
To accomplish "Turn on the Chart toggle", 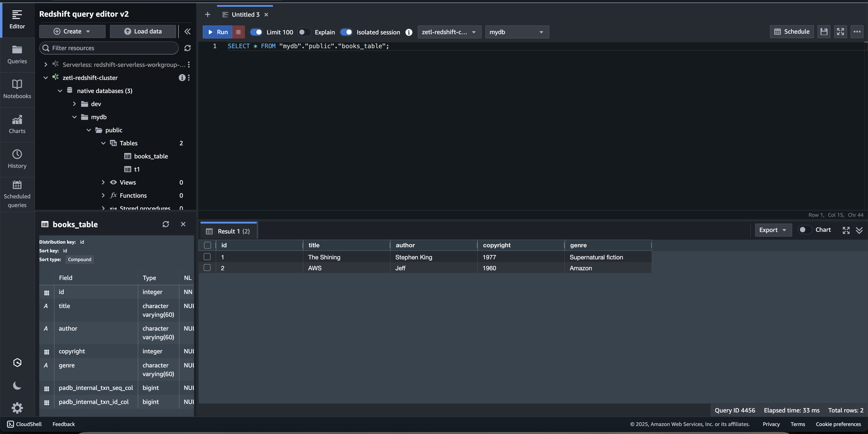I will click(x=805, y=230).
